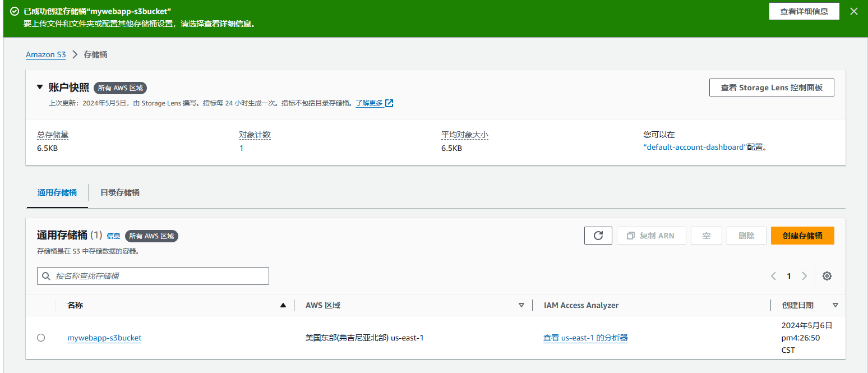The height and width of the screenshot is (373, 868).
Task: Open the mywebapp-s3bucket bucket link
Action: point(104,338)
